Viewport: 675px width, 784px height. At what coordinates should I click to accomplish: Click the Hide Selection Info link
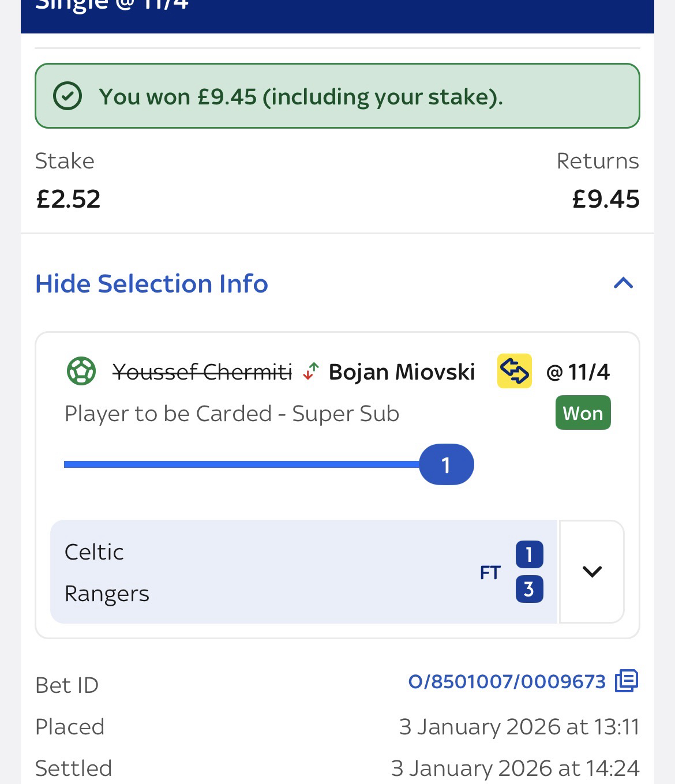(x=152, y=284)
